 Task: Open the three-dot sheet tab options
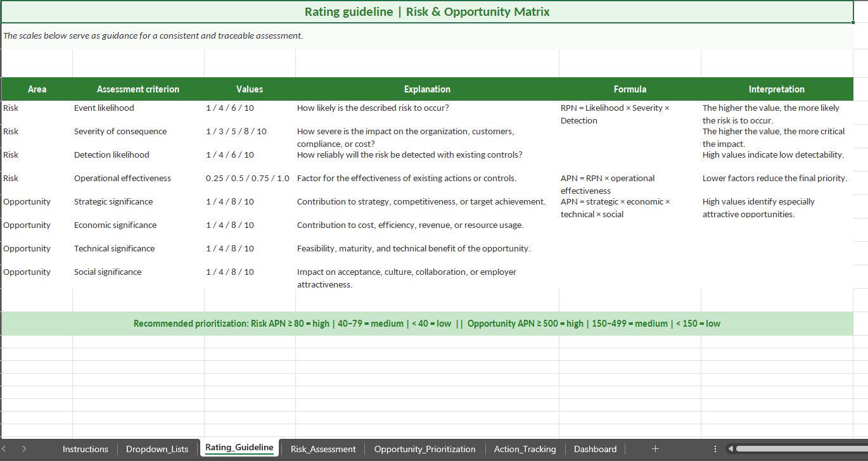[715, 448]
